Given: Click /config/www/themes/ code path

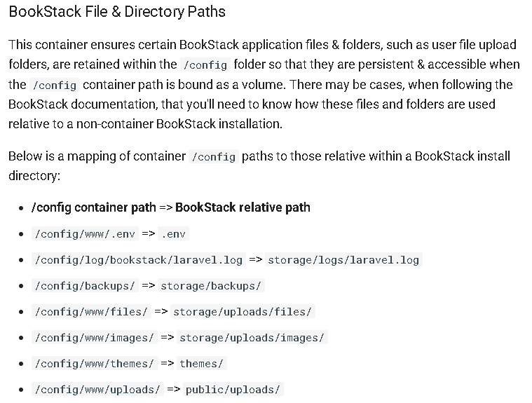Looking at the screenshot, I should (x=95, y=363).
